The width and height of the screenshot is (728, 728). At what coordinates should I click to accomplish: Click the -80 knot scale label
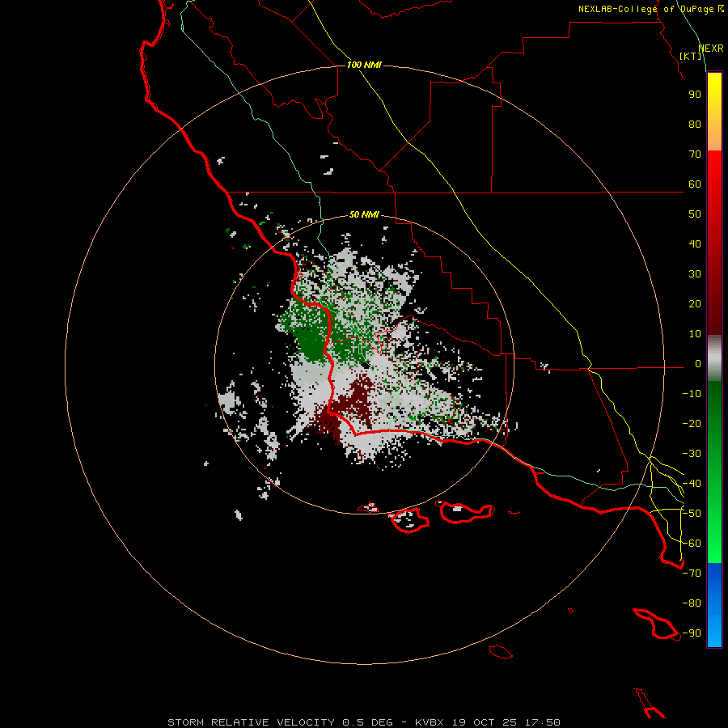(x=692, y=603)
